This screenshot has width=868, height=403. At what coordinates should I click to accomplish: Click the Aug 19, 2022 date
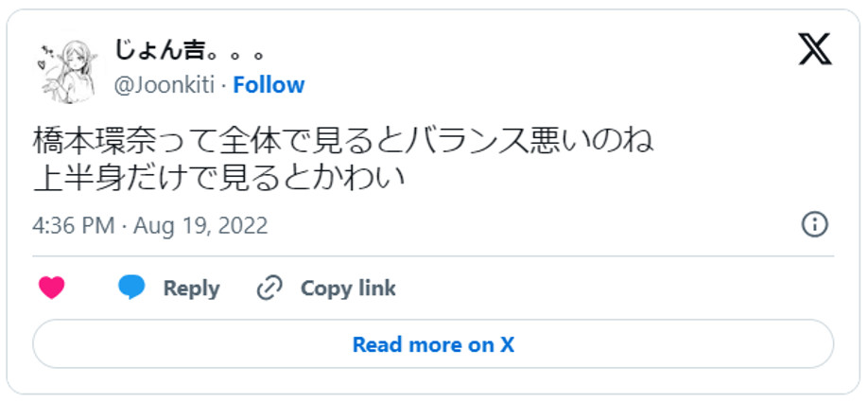pos(200,226)
